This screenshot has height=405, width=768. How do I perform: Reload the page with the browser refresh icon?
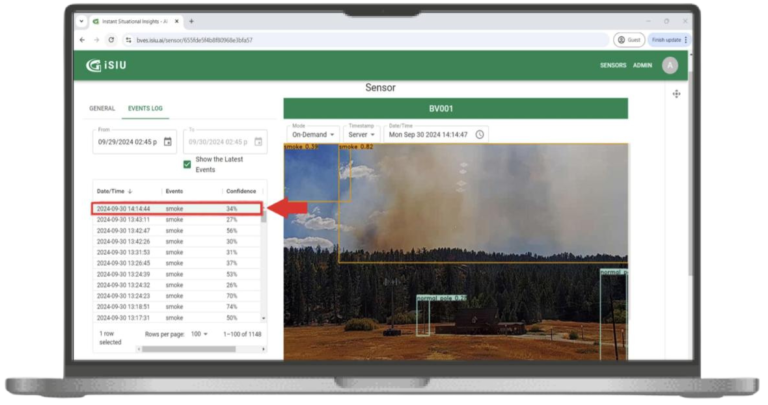pyautogui.click(x=111, y=40)
